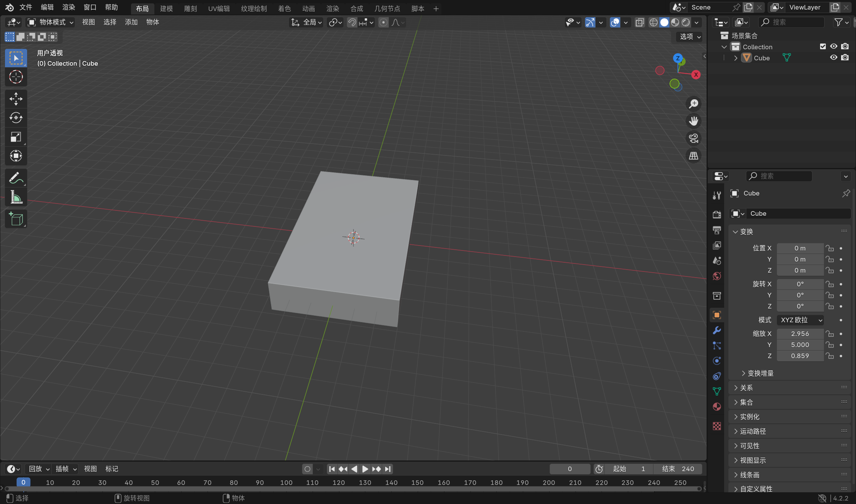This screenshot has width=856, height=504.
Task: Open the 物体模式 mode dropdown
Action: (x=51, y=23)
